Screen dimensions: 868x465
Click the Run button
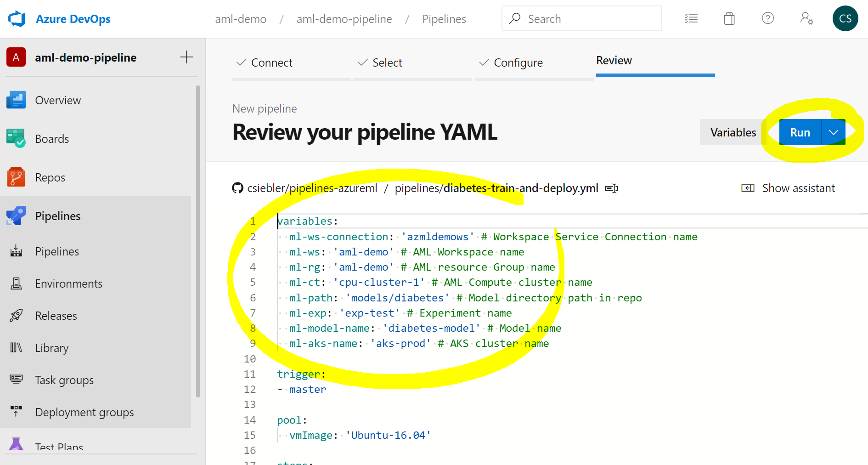click(800, 132)
